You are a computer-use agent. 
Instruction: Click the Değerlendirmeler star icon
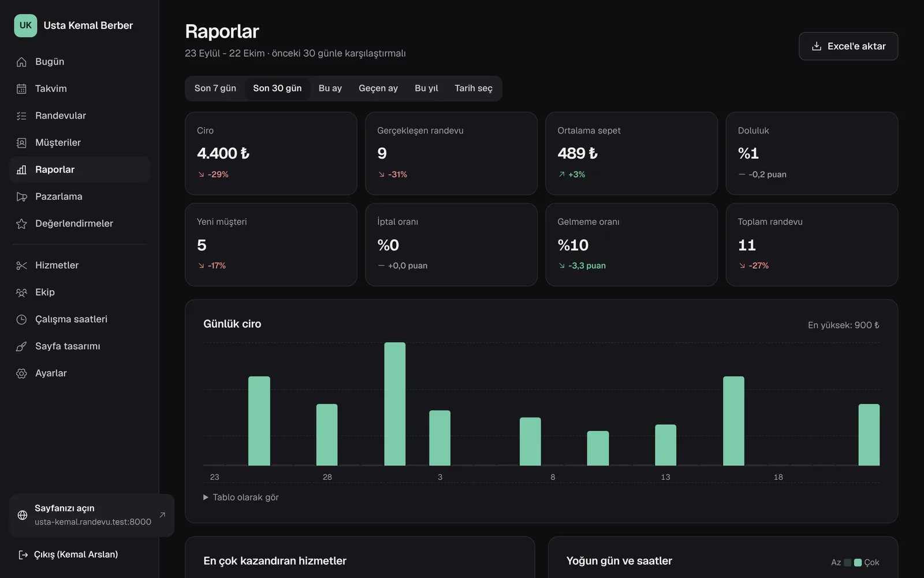(21, 224)
